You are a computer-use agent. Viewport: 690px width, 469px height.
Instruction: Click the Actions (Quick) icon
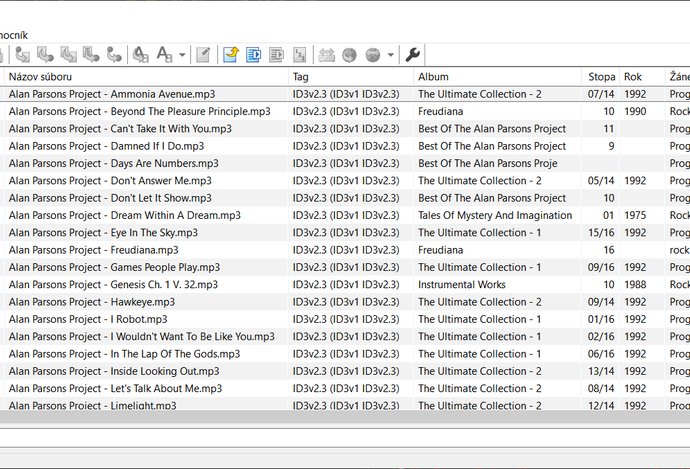(x=164, y=55)
